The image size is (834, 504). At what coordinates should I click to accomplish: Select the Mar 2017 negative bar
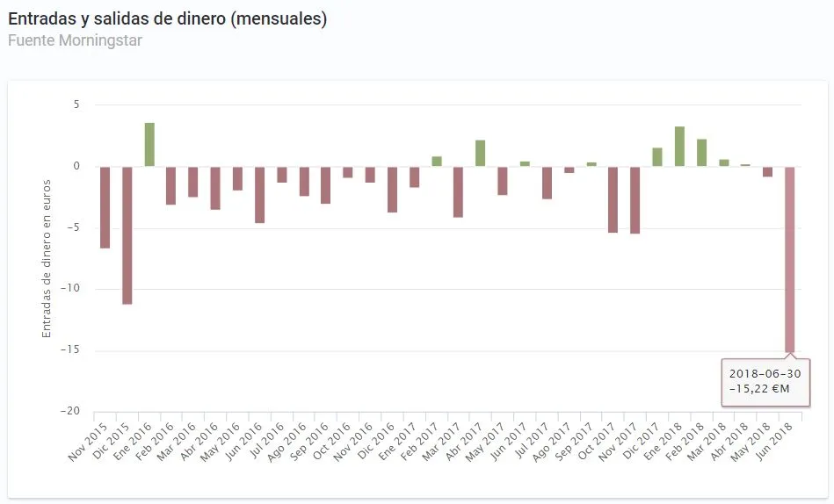tap(458, 191)
